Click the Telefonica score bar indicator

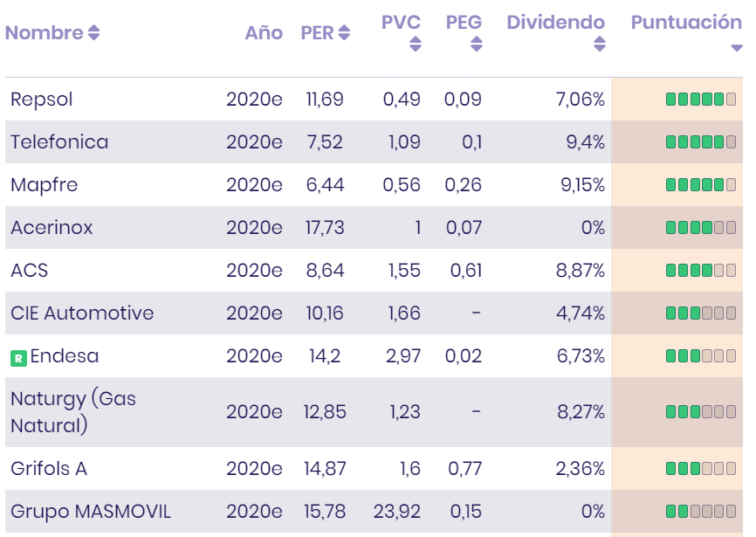coord(700,142)
